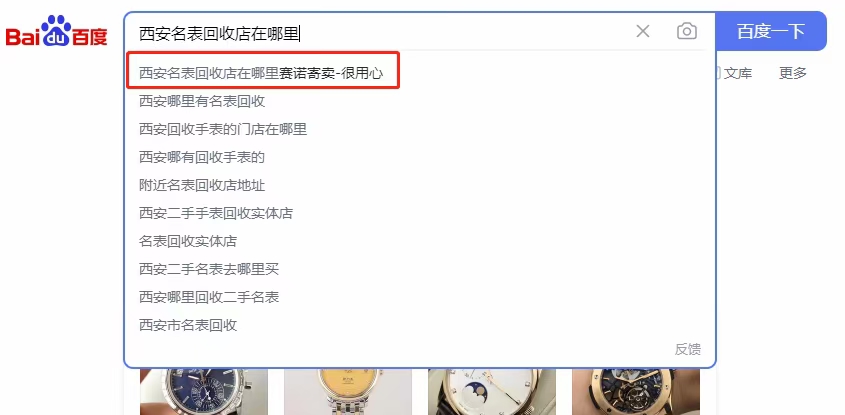Open camera image search
Viewport: 845px width, 415px height.
[687, 31]
